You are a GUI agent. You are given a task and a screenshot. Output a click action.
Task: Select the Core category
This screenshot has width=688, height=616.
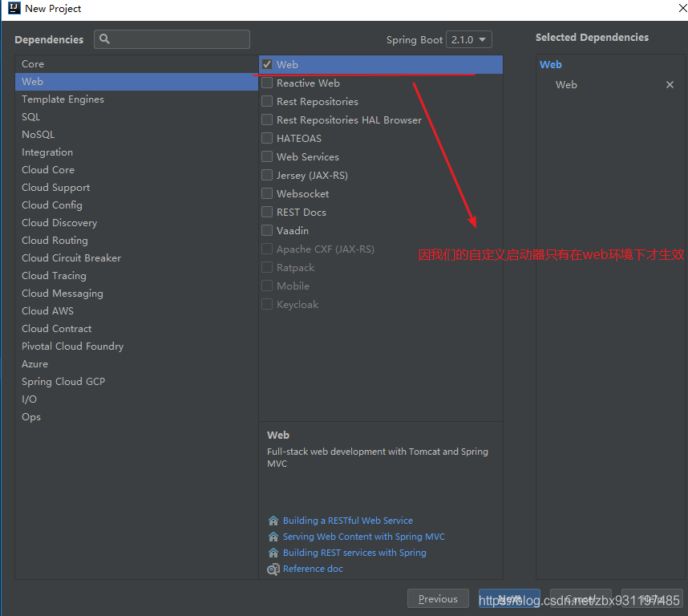point(136,64)
